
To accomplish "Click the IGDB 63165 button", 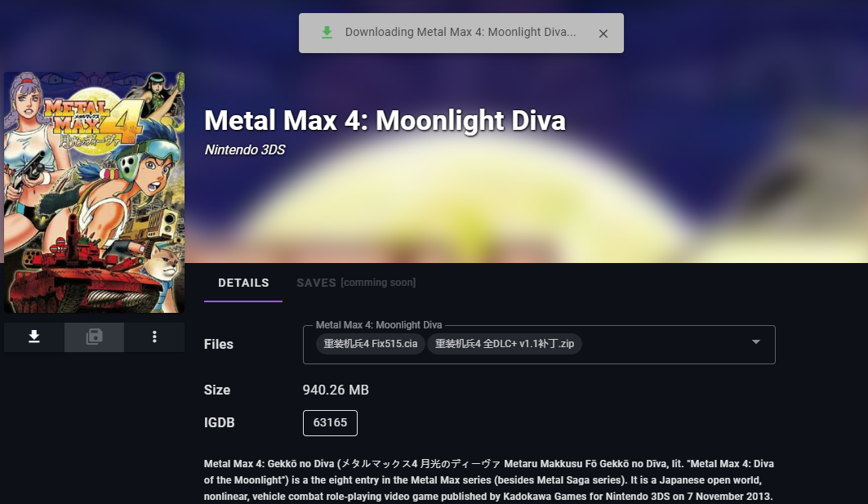I will [330, 423].
